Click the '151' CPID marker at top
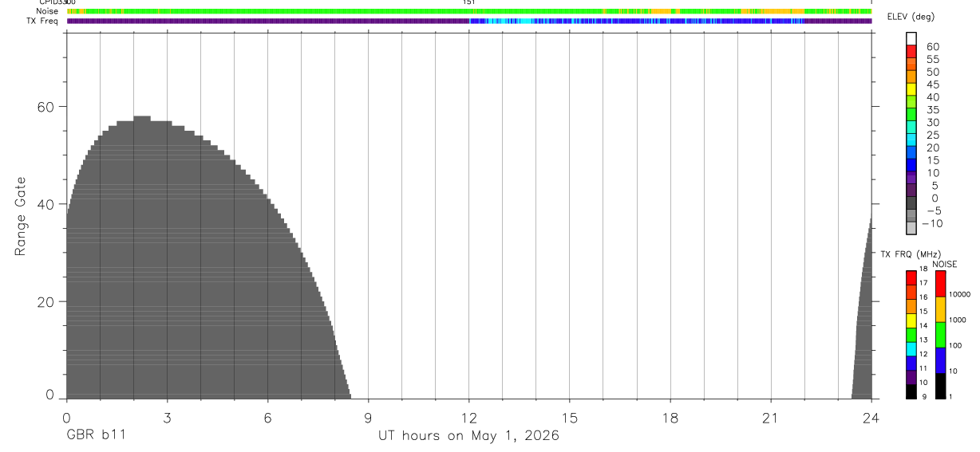The width and height of the screenshot is (980, 452). click(469, 2)
